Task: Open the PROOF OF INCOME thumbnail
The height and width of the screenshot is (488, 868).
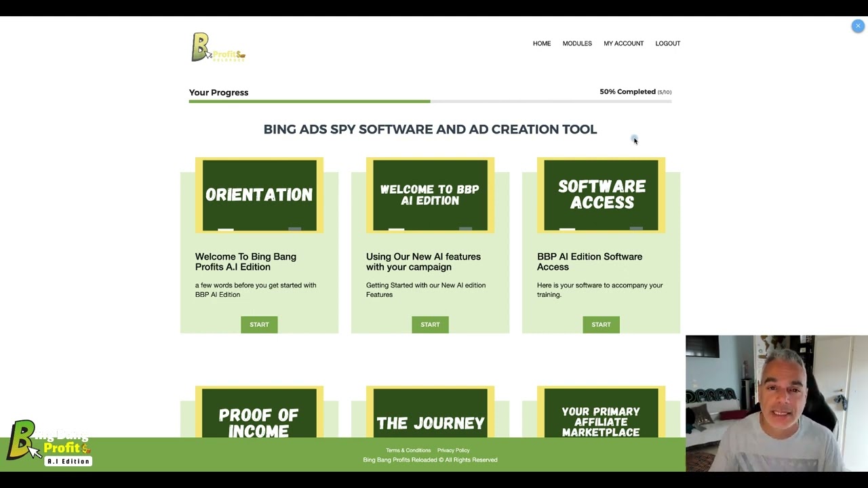Action: pos(259,411)
